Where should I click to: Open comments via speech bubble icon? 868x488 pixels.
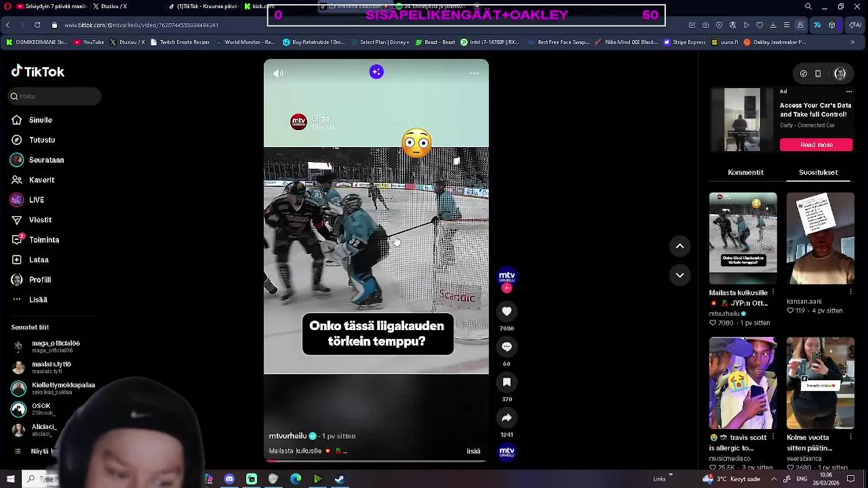(x=507, y=346)
